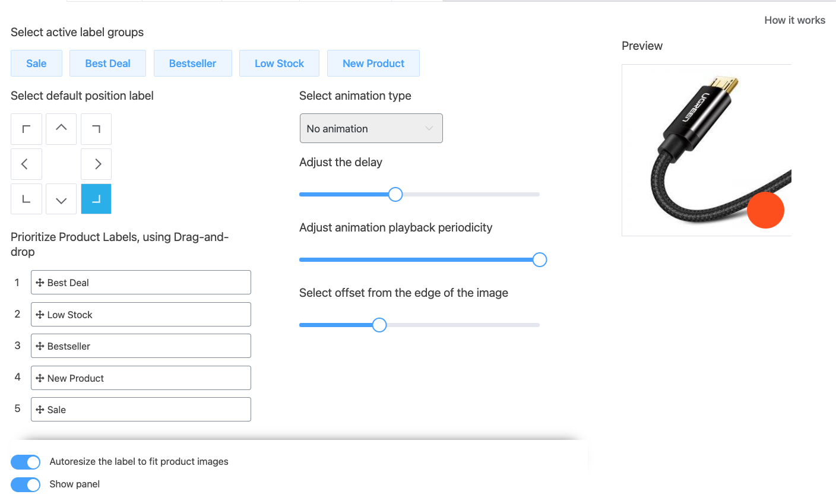Click the drag handle beside Sale
The image size is (836, 504).
40,409
